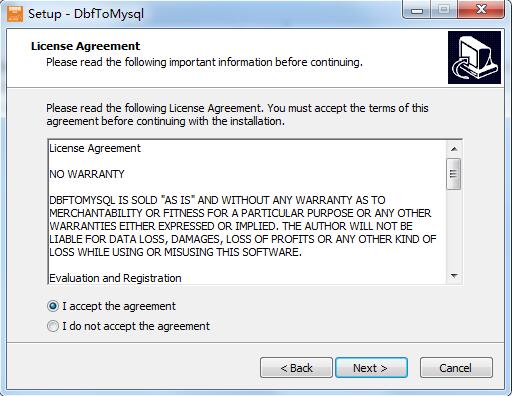Click the license scrollbar thumb
This screenshot has width=512, height=396.
tap(454, 174)
